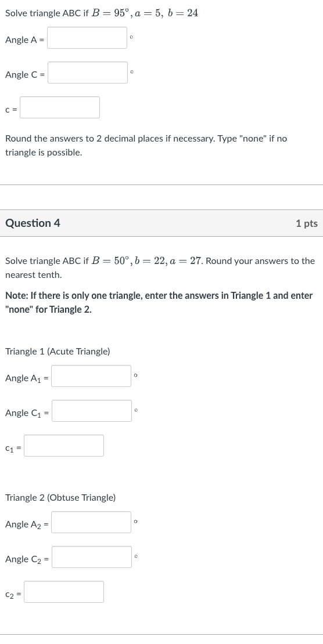The width and height of the screenshot is (323, 644).
Task: Click the Question 4 heading
Action: [33, 223]
